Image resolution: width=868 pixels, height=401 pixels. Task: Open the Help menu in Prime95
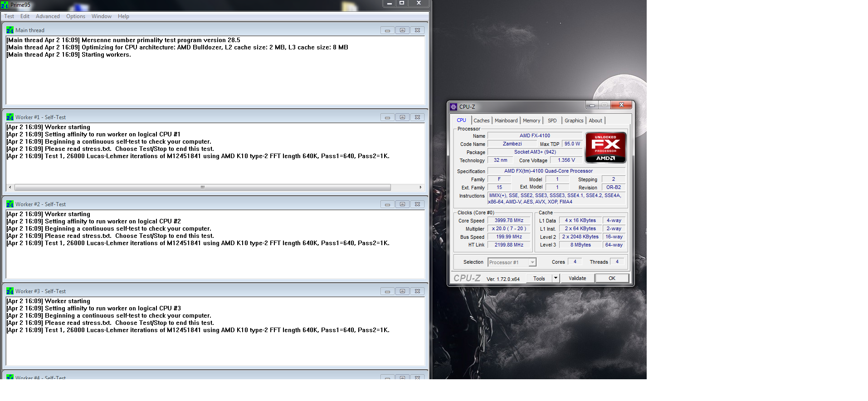[x=123, y=16]
